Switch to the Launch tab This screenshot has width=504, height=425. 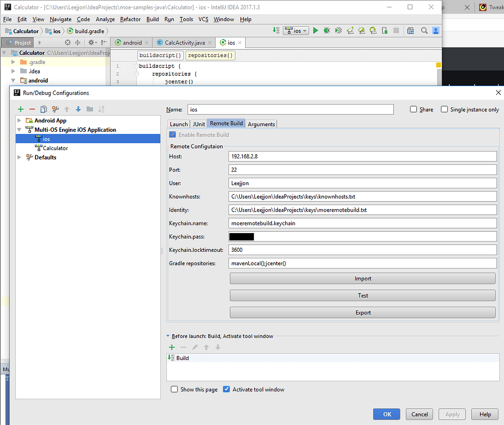(179, 124)
